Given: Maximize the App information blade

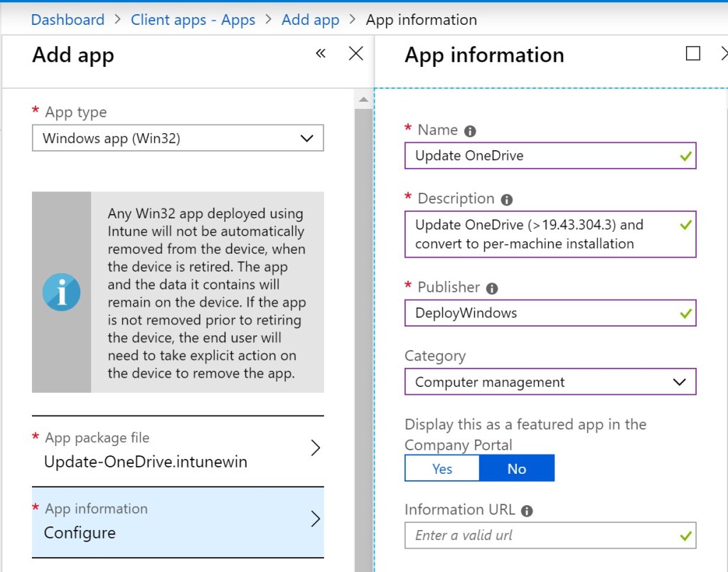Looking at the screenshot, I should (x=693, y=53).
